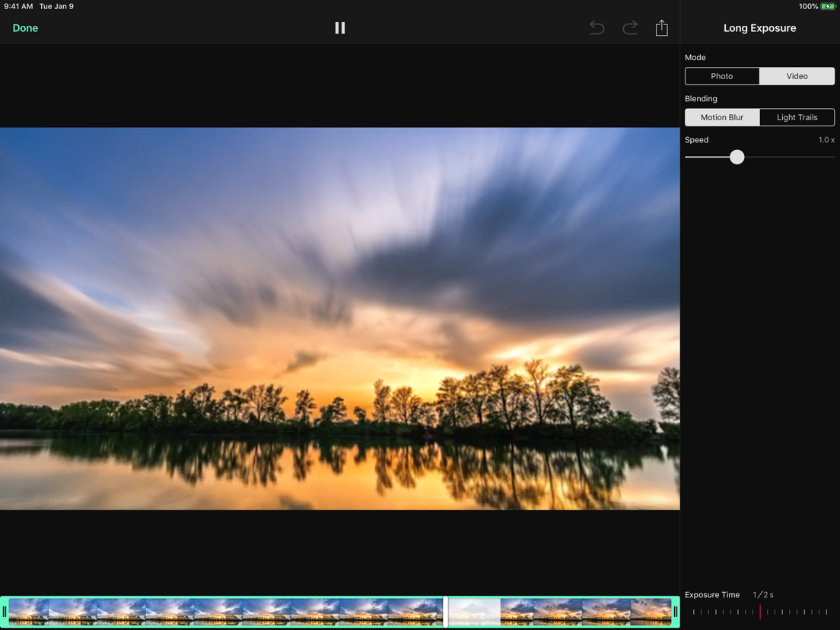
Task: Switch Mode to Video
Action: (797, 76)
